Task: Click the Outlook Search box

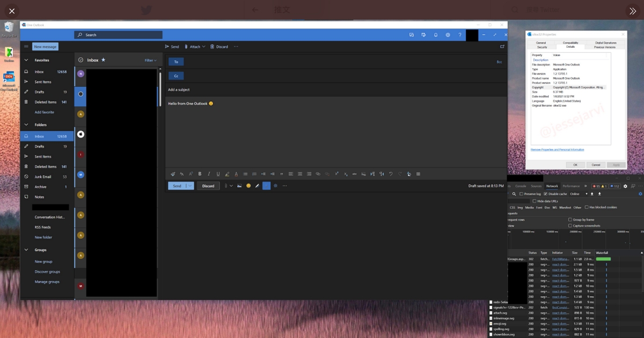Action: 118,35
